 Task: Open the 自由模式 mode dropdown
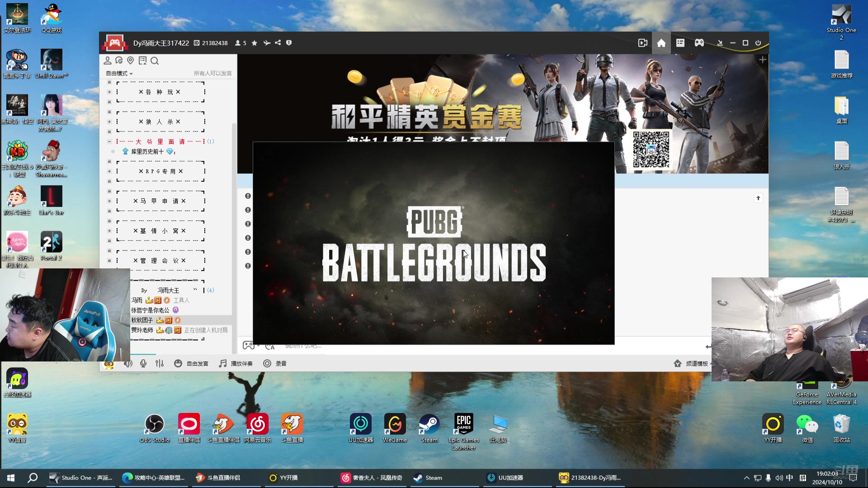tap(119, 74)
